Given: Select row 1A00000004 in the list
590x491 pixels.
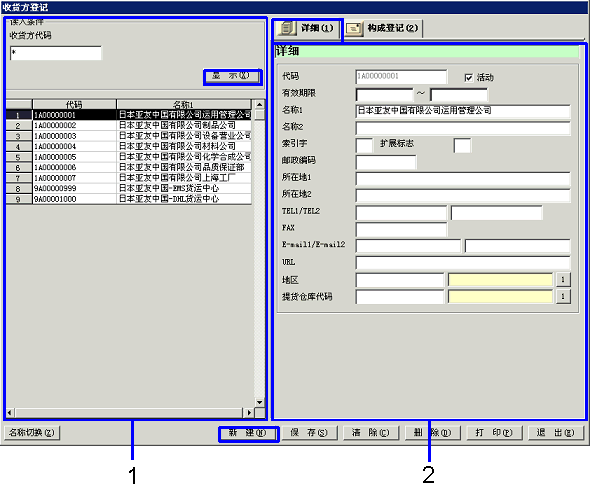Looking at the screenshot, I should (x=128, y=146).
